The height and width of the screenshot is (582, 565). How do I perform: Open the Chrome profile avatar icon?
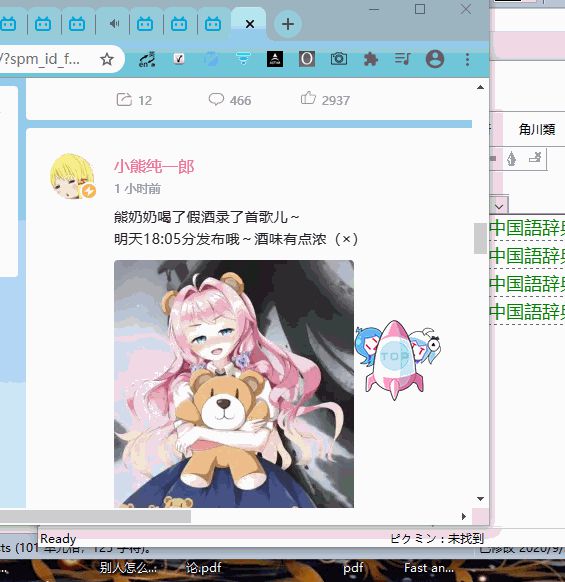tap(435, 59)
